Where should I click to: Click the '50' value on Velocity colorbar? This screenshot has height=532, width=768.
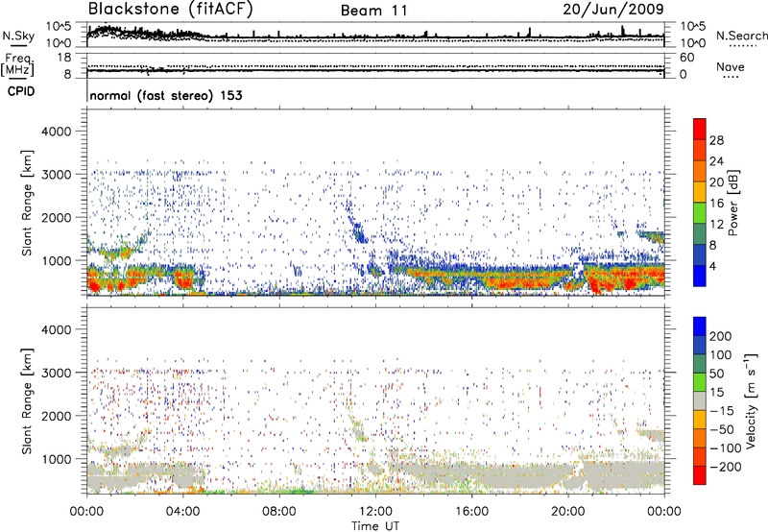716,374
